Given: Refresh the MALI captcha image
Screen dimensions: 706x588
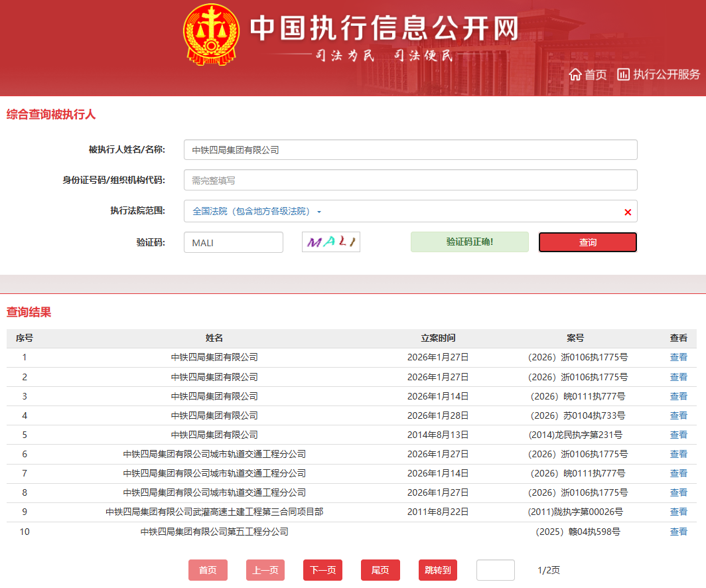Looking at the screenshot, I should [330, 242].
